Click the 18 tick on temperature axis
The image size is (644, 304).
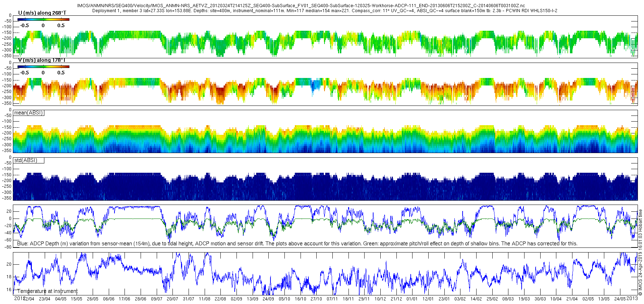(9, 277)
